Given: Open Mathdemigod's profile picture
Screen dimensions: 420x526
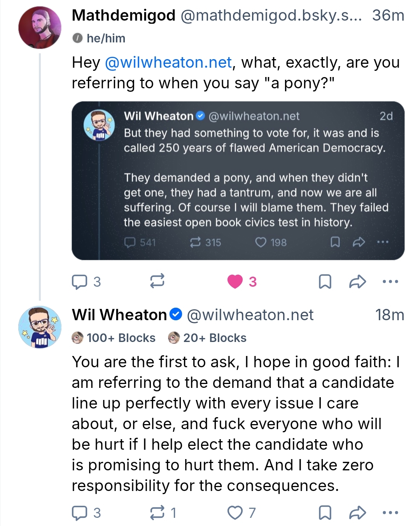Looking at the screenshot, I should click(40, 27).
